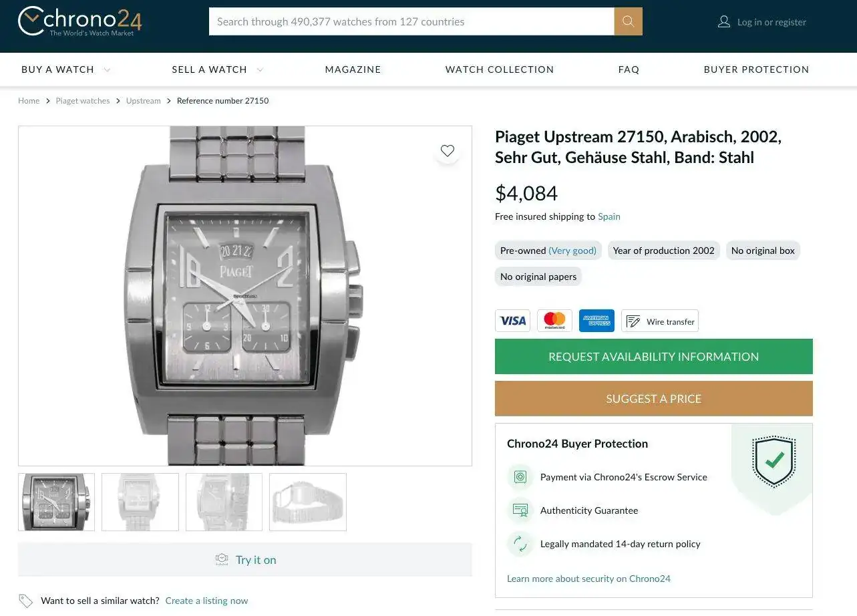The width and height of the screenshot is (857, 616).
Task: Focus the watch search input field
Action: pyautogui.click(x=411, y=21)
